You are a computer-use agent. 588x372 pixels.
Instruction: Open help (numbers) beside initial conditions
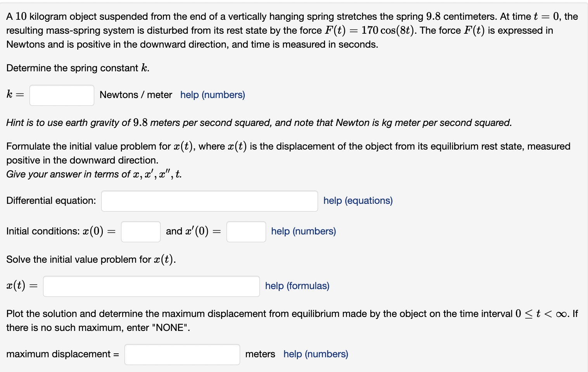pyautogui.click(x=303, y=231)
